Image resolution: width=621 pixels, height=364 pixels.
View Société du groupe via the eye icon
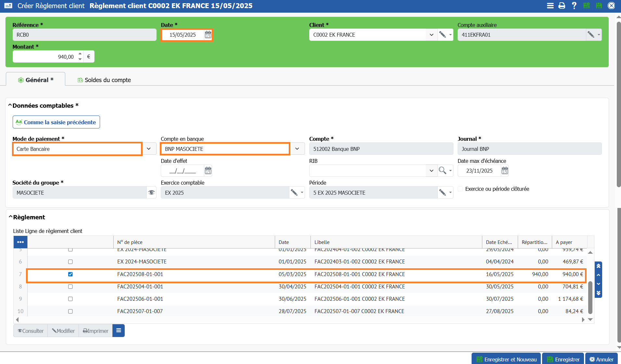(151, 193)
